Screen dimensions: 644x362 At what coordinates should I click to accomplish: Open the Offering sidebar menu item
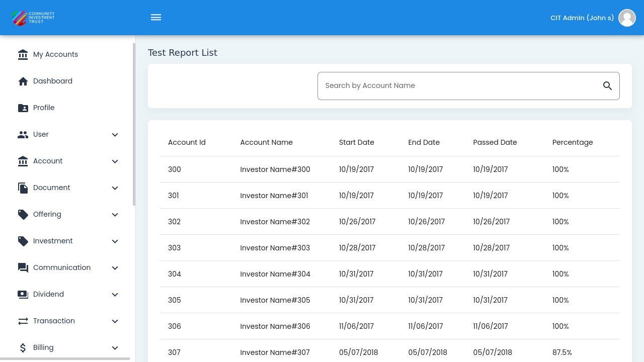[47, 214]
